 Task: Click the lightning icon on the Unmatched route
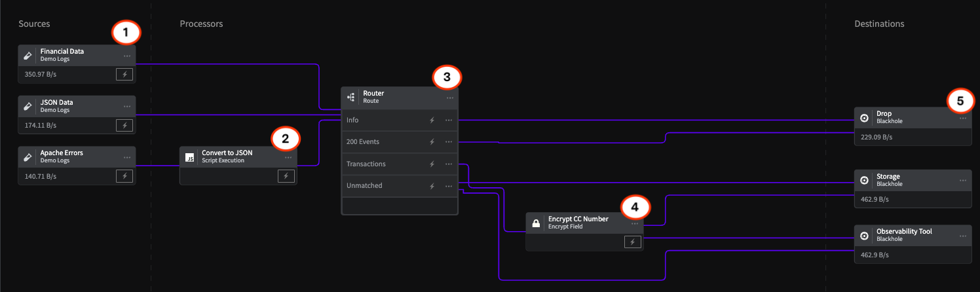click(432, 186)
